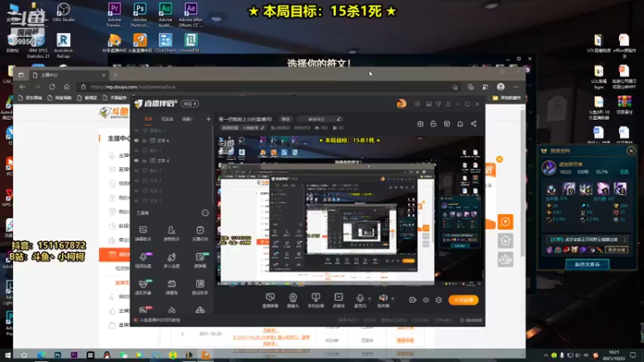Click the browser home button
The image size is (644, 362).
tap(67, 87)
